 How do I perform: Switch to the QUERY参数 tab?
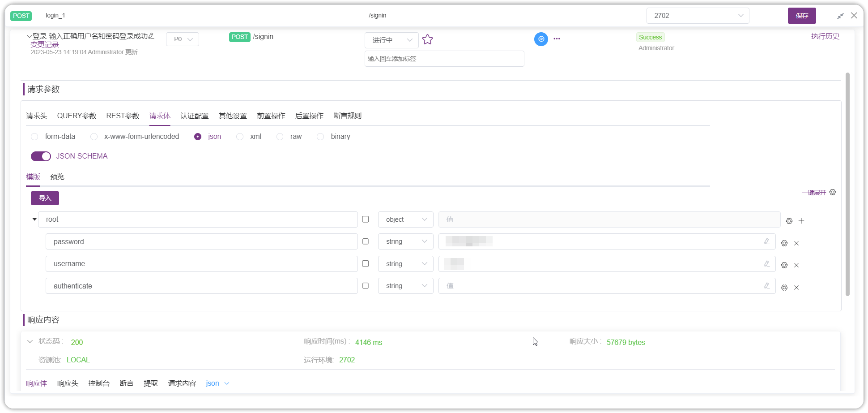tap(77, 116)
